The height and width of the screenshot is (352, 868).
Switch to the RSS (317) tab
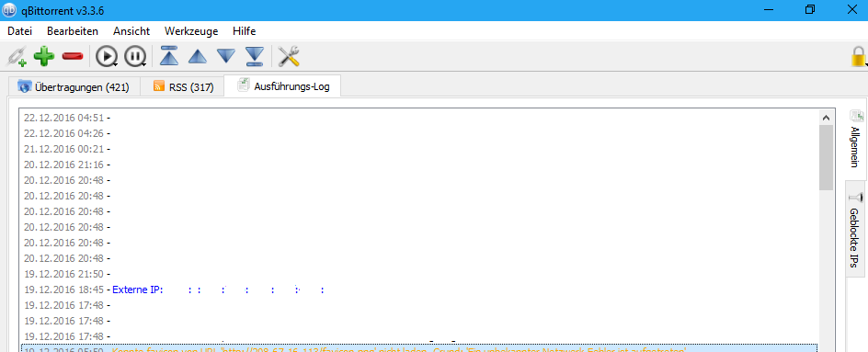(183, 87)
